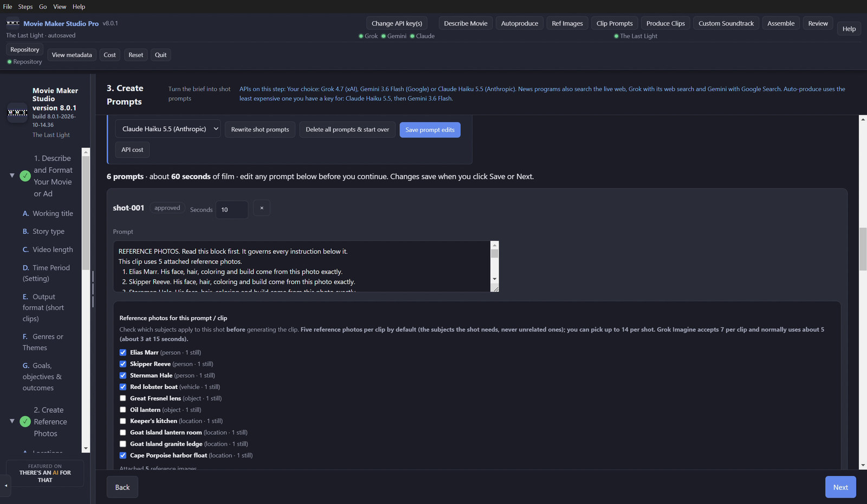The height and width of the screenshot is (504, 867).
Task: Click the film-strip logo in the sidebar panel
Action: point(17,113)
